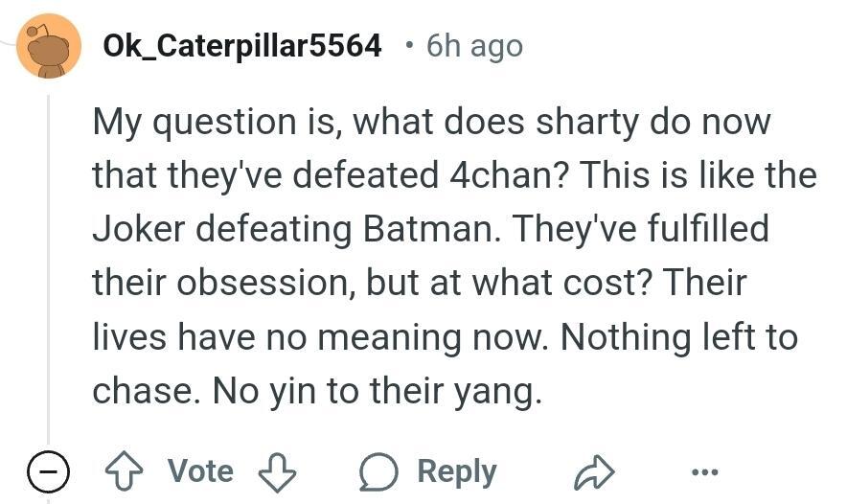Upvote the comment by Ok_Caterpillar5564
This screenshot has width=847, height=504.
coord(126,471)
